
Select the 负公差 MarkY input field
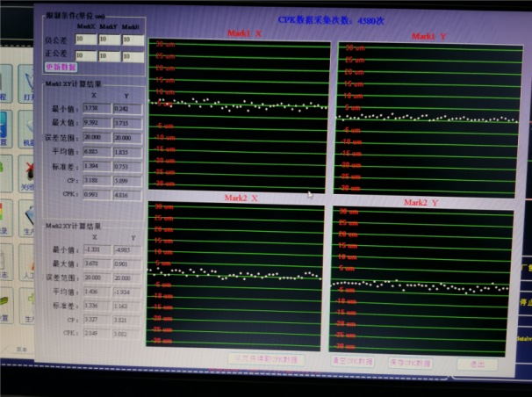click(x=108, y=40)
